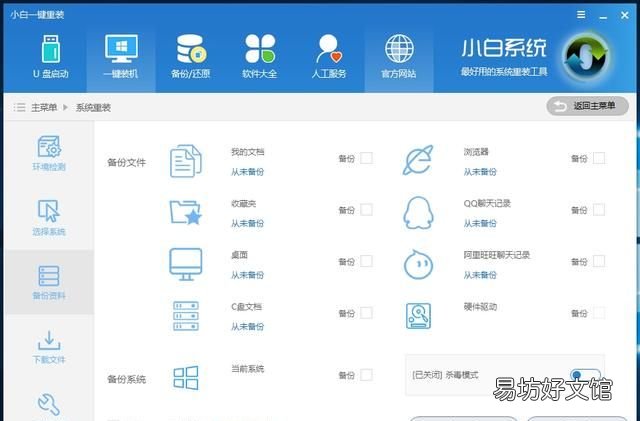Click 从未备份 under QQ聊天记录
Image resolution: width=640 pixels, height=421 pixels.
[x=480, y=223]
